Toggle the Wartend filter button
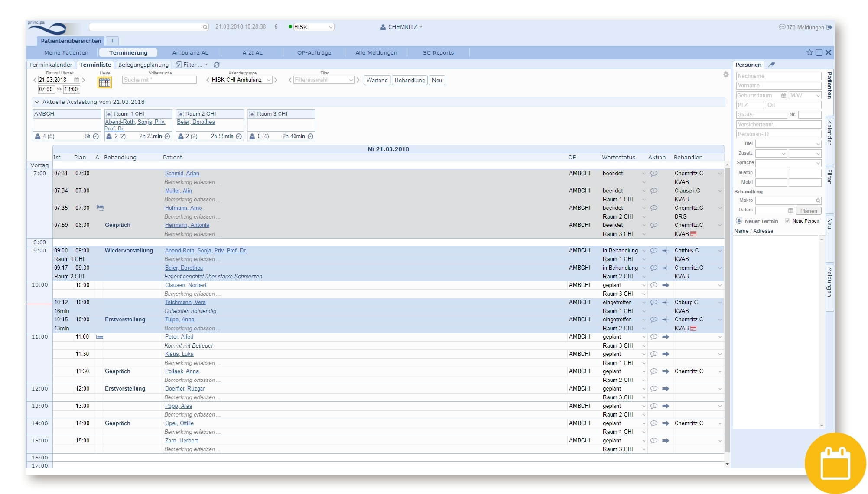This screenshot has height=494, width=868. (377, 81)
